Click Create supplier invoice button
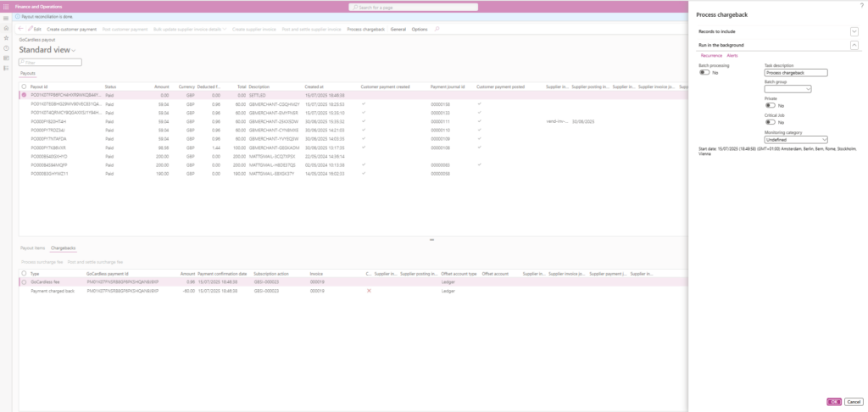 [x=254, y=29]
